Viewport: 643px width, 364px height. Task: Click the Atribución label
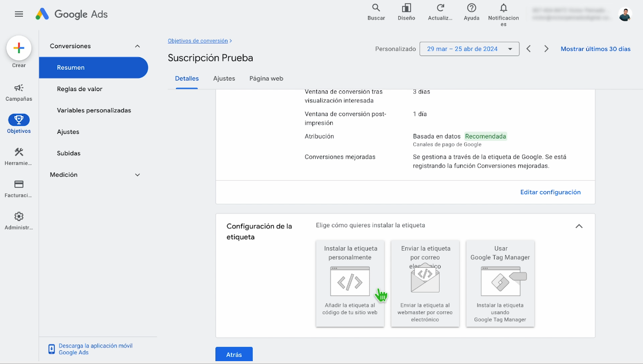[x=319, y=136]
